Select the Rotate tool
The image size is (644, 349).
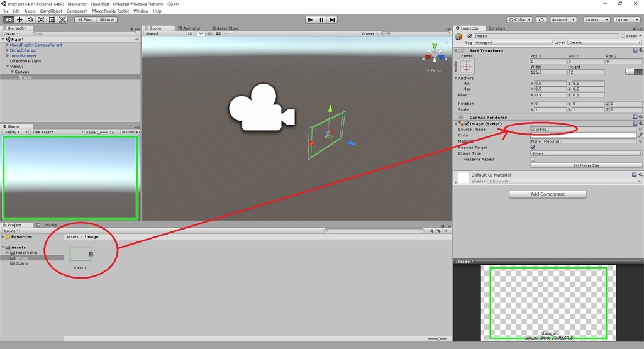click(30, 19)
